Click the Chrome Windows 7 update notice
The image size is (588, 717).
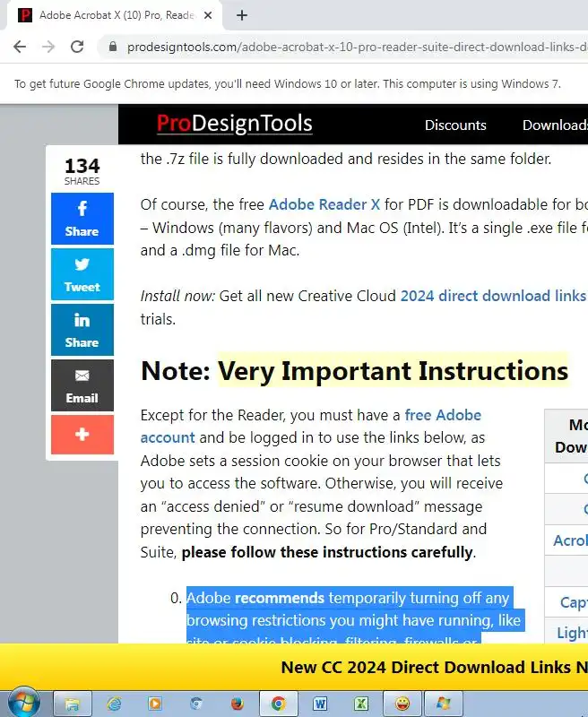287,84
